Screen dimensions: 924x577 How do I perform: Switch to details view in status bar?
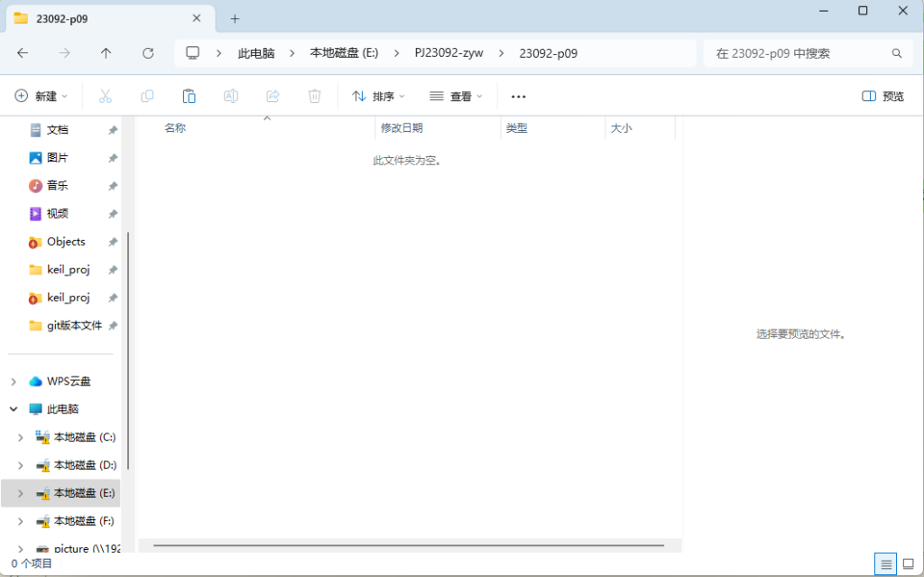[x=885, y=564]
